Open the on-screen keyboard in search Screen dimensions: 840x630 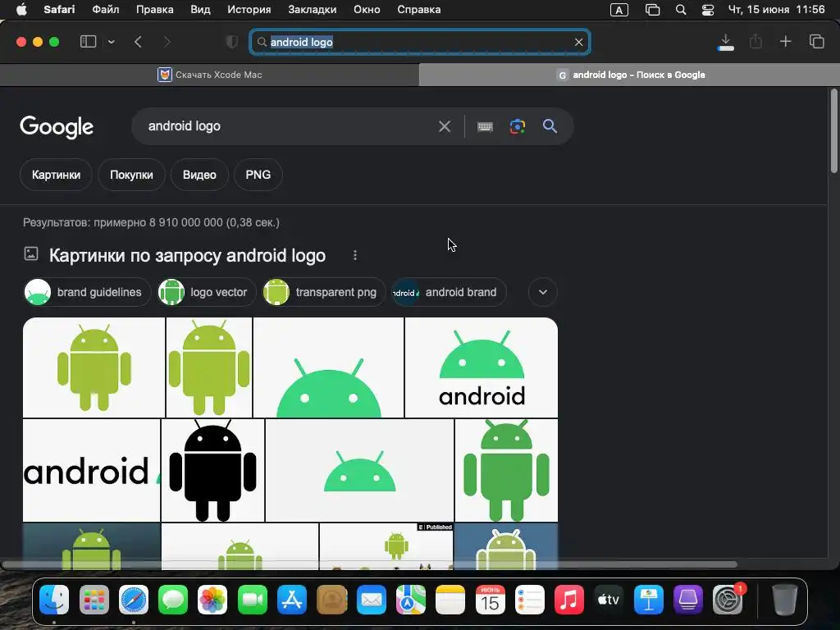click(486, 126)
